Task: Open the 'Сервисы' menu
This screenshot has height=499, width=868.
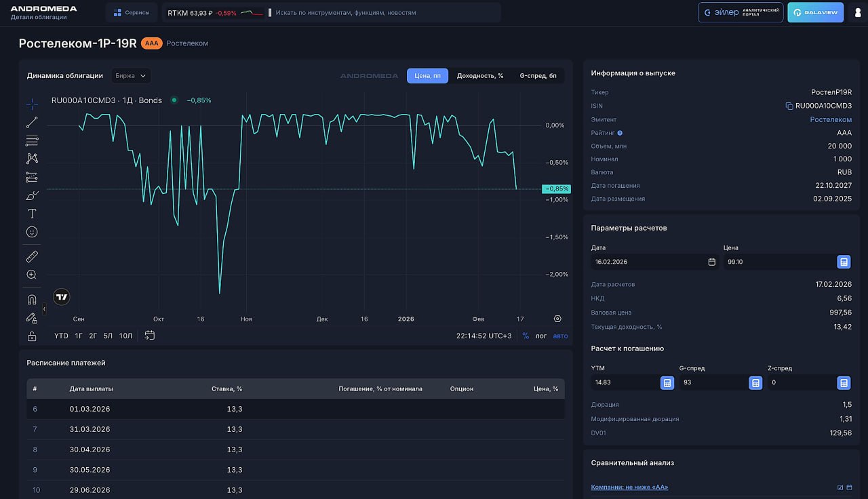Action: 132,12
